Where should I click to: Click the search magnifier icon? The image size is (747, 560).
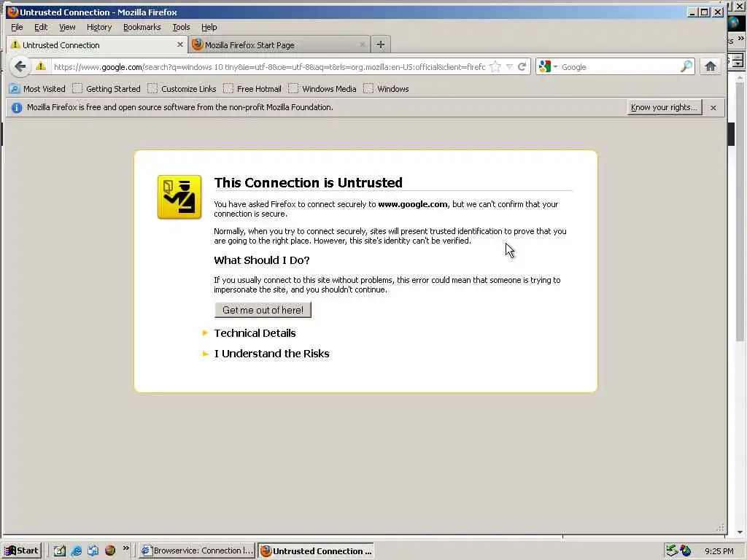686,66
